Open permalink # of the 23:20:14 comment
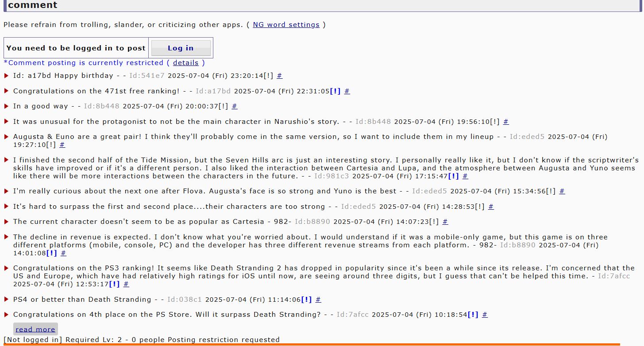644x346 pixels. [x=280, y=76]
